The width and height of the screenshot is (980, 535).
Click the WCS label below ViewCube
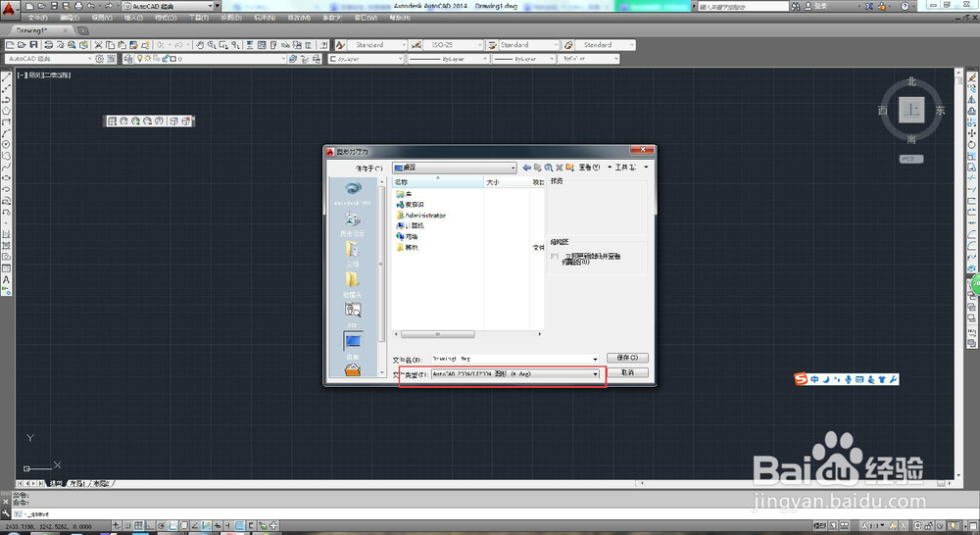coord(911,159)
